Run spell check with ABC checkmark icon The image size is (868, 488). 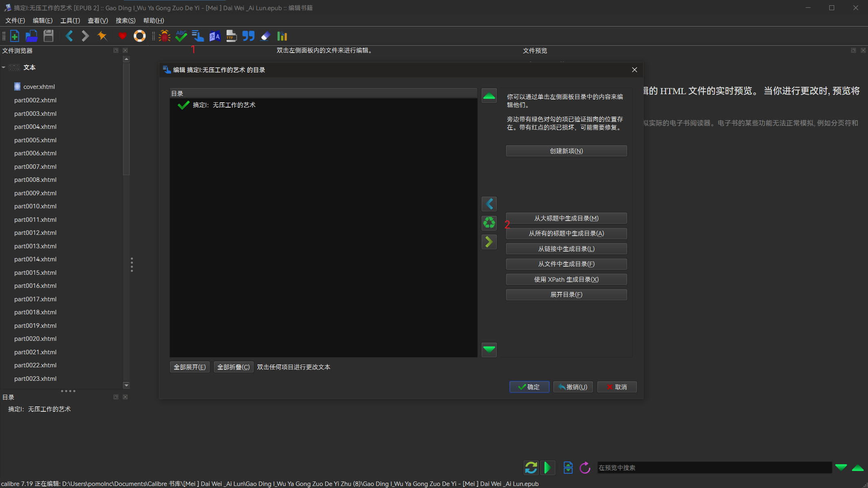(x=181, y=36)
